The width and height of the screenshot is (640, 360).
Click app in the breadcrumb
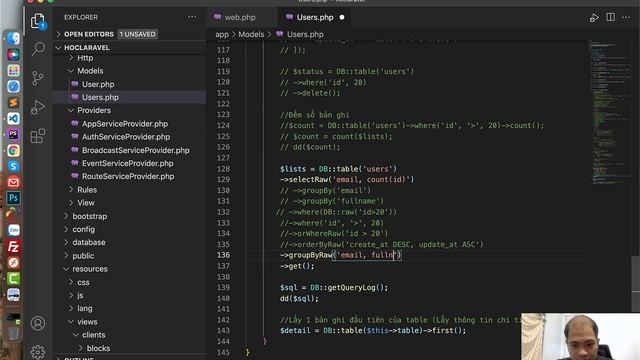222,34
